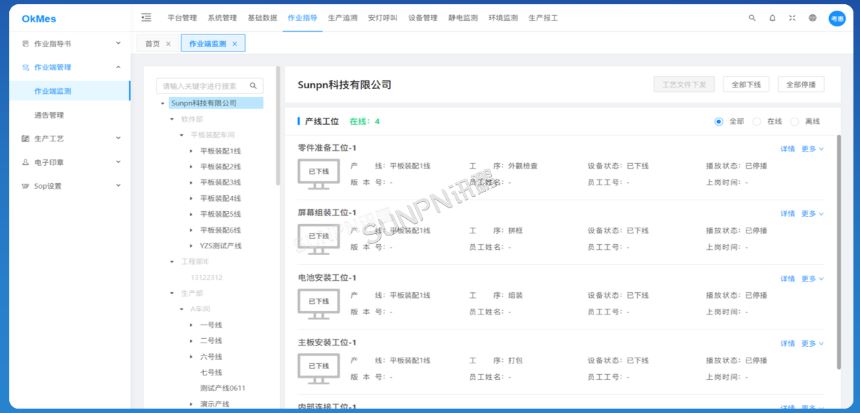Collapse the 作业端管理 sidebar menu
This screenshot has width=860, height=413.
click(118, 67)
